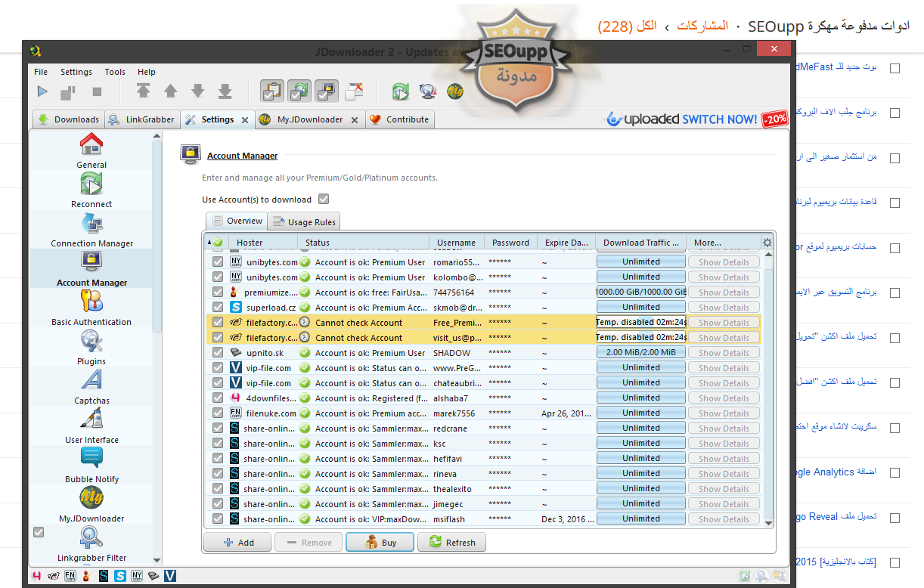Viewport: 924px width, 588px height.
Task: Toggle clipboard observer toolbar icon
Action: pos(272,91)
